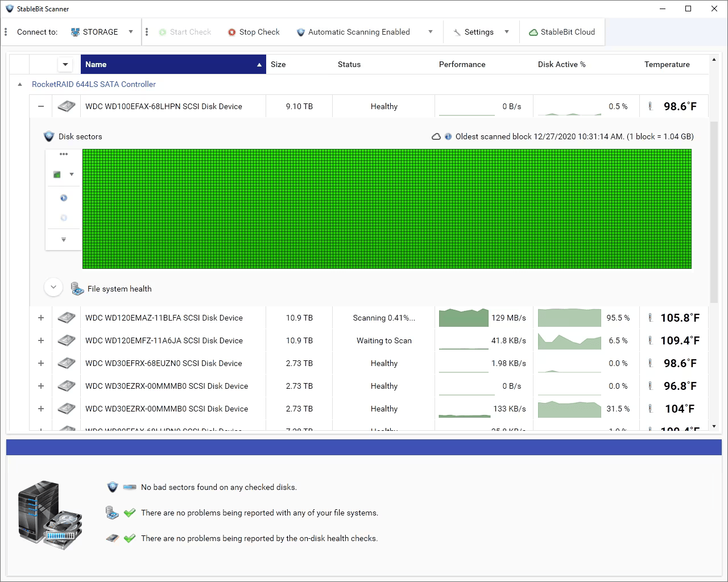Viewport: 728px width, 582px height.
Task: Click the Disk sectors shield icon
Action: click(x=49, y=136)
